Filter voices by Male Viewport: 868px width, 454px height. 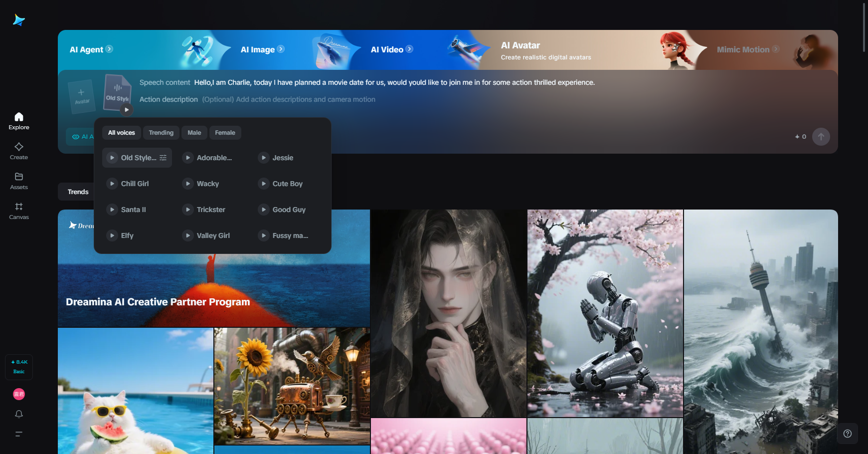(x=194, y=132)
